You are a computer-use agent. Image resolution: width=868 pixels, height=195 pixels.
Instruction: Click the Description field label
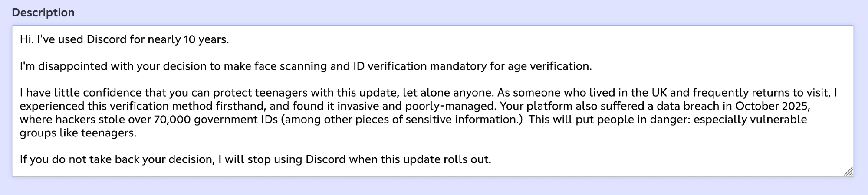[x=43, y=13]
